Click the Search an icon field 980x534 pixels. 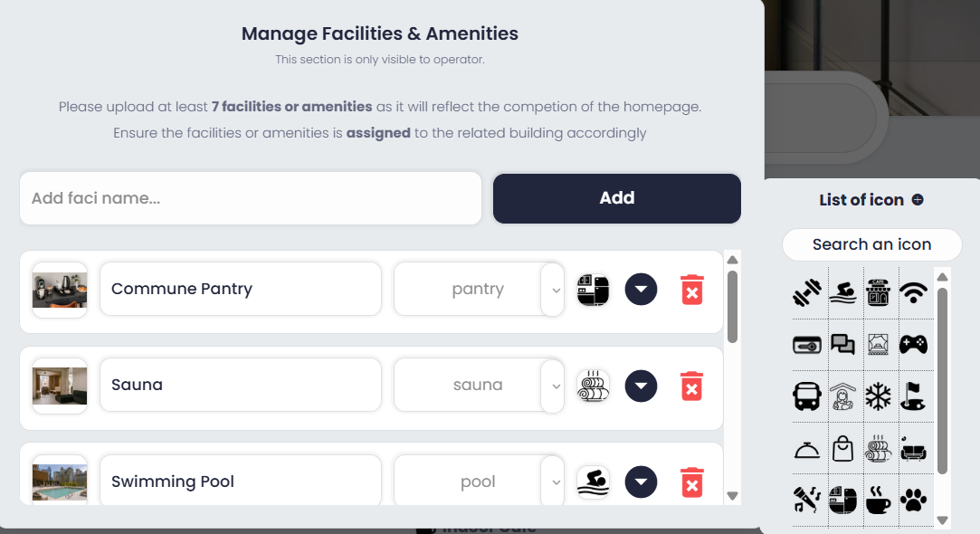coord(871,244)
